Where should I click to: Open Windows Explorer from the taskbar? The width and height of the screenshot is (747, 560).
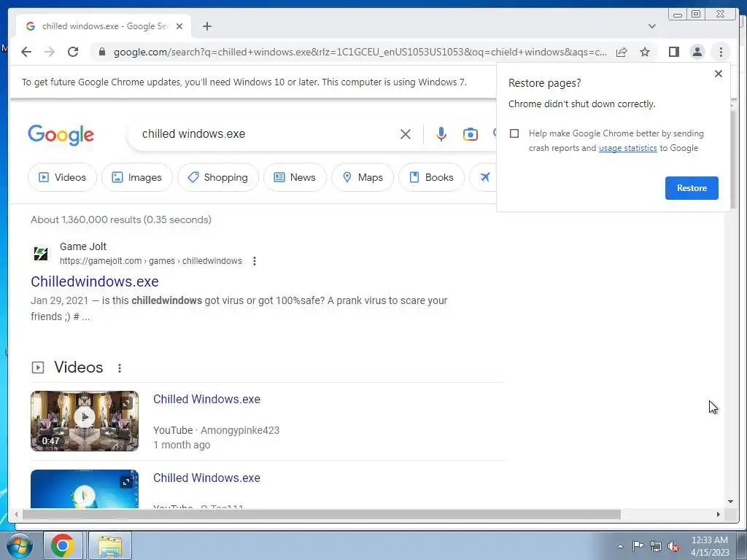pos(110,545)
